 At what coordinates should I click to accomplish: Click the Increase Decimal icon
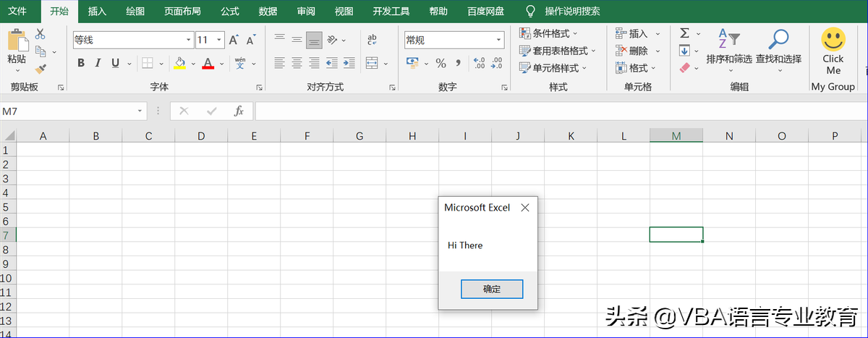click(479, 63)
